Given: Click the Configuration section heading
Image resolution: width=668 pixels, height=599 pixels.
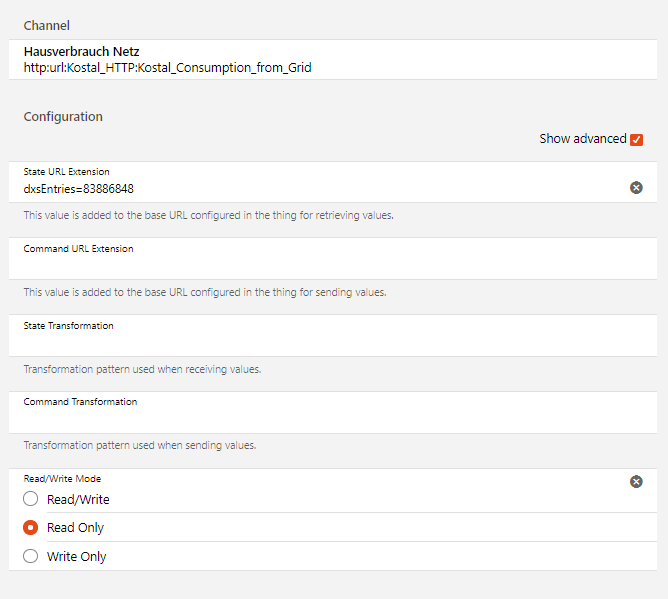Looking at the screenshot, I should click(x=63, y=116).
